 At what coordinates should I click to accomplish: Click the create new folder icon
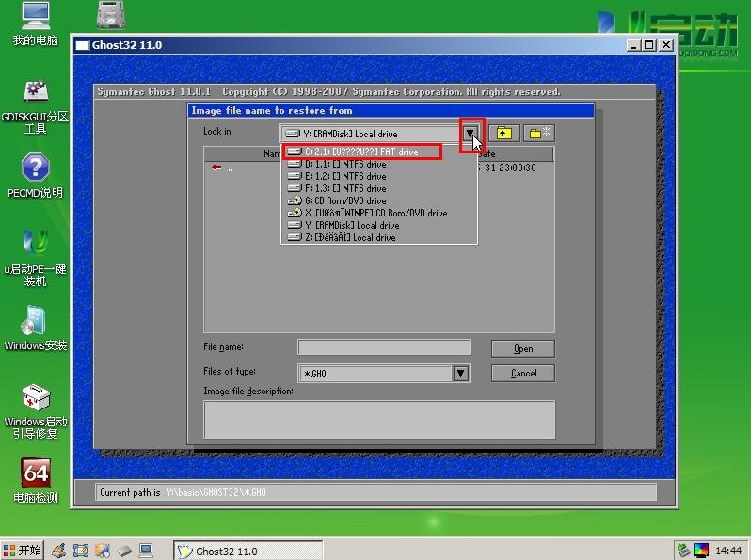[x=539, y=134]
